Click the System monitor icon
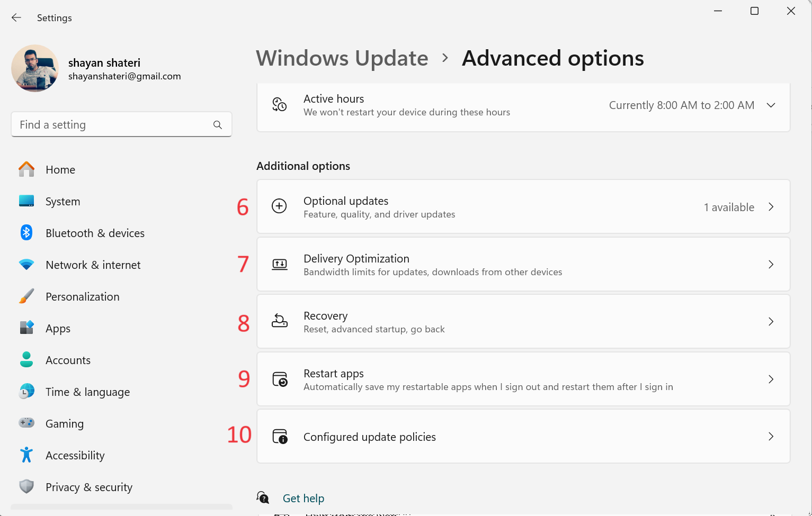 [26, 201]
